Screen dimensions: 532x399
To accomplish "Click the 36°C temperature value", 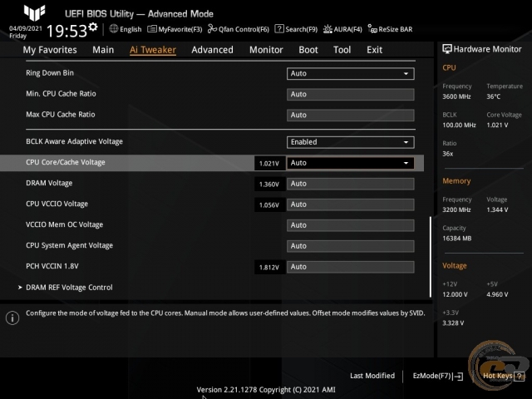I will click(494, 96).
